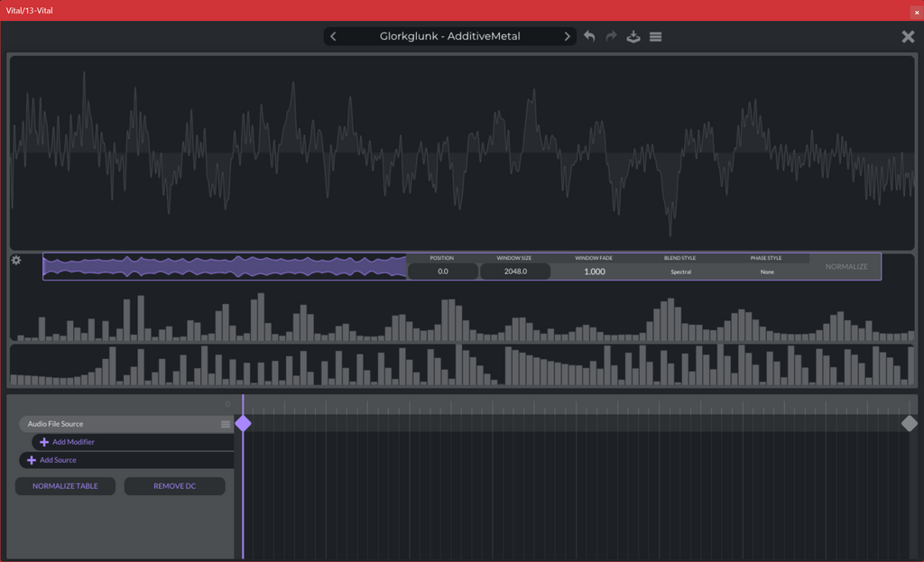
Task: Click the Normalize Table button
Action: (65, 486)
